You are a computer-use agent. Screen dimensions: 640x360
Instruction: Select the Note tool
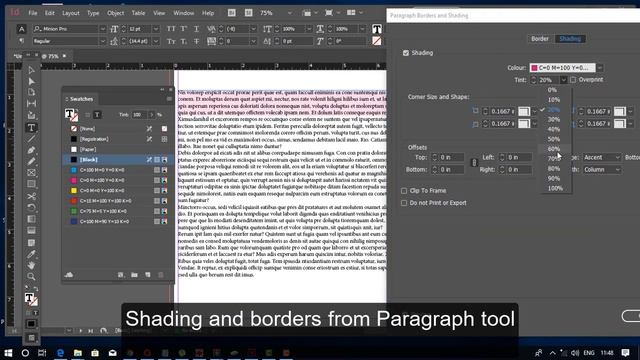31,243
